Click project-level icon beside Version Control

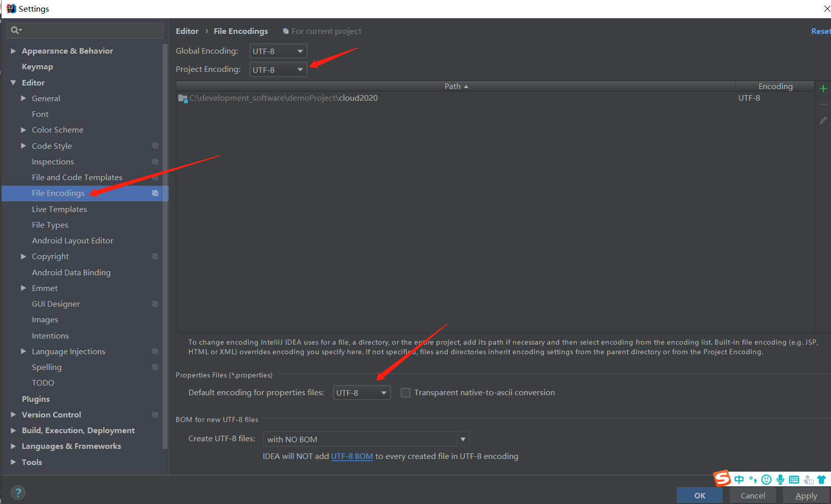click(x=155, y=415)
